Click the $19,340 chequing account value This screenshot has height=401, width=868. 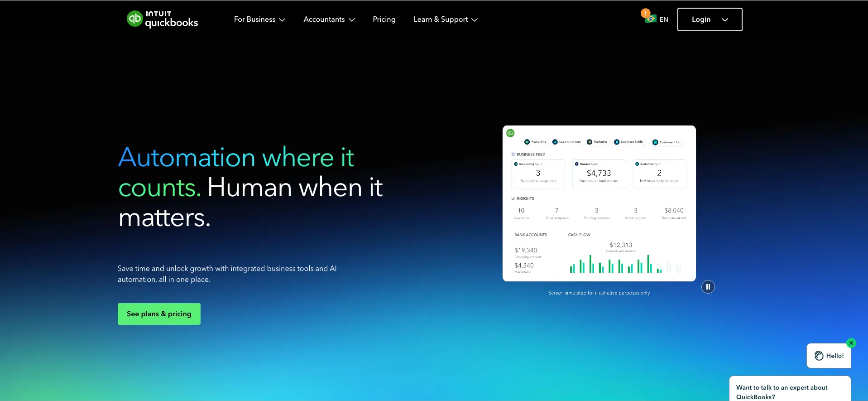pos(526,250)
